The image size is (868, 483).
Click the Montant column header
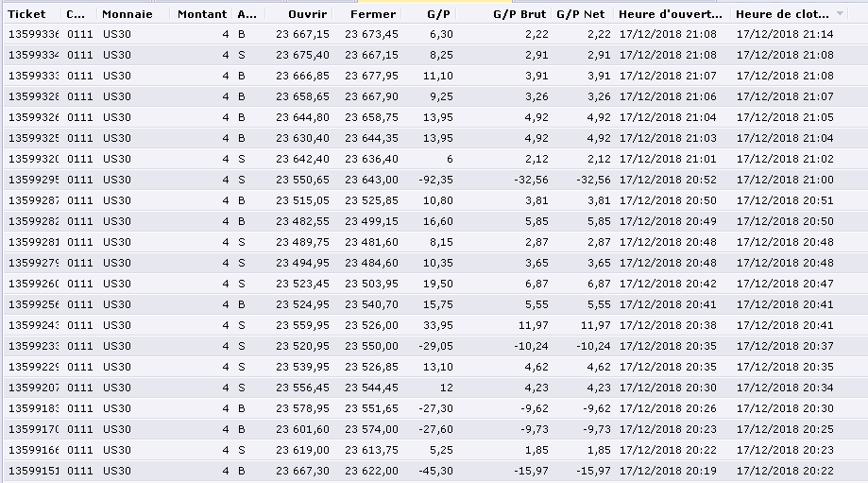tap(202, 15)
